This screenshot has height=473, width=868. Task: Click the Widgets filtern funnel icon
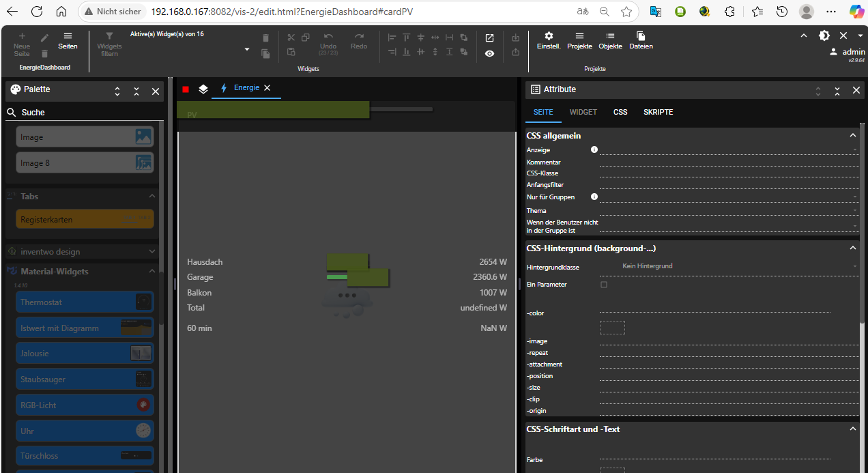[x=109, y=36]
